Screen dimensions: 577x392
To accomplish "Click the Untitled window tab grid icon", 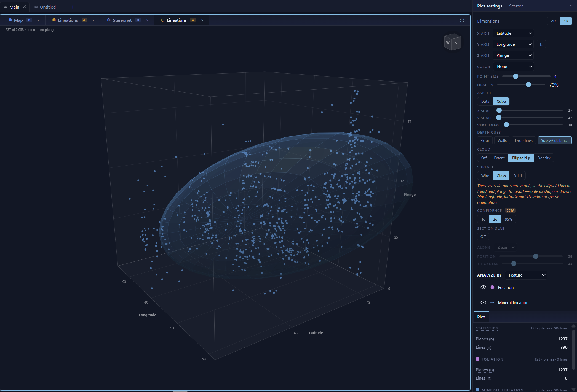I will [36, 7].
